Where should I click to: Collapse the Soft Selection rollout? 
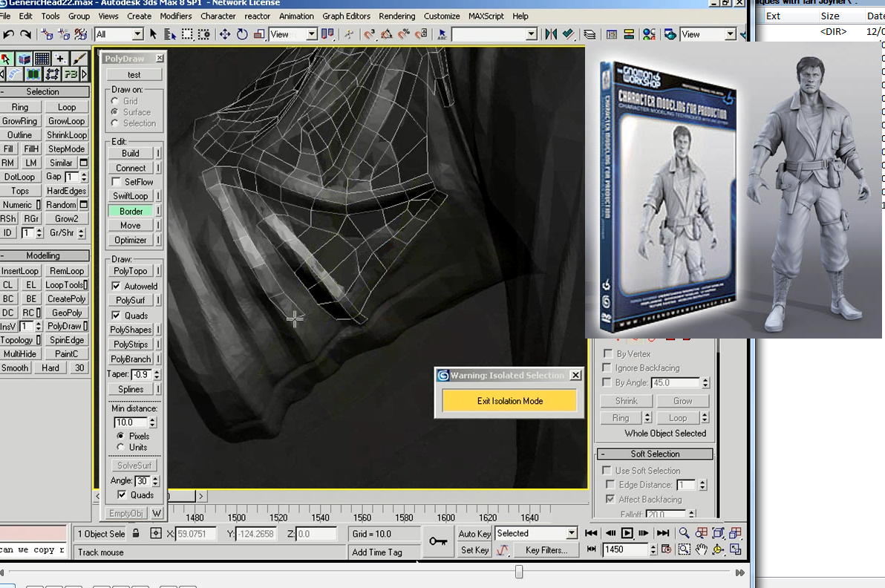655,454
